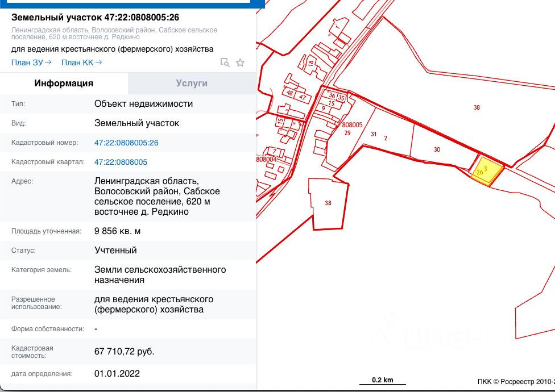This screenshot has height=392, width=555.
Task: Open cadastral quarter 47:22:0808005 link
Action: [x=121, y=162]
